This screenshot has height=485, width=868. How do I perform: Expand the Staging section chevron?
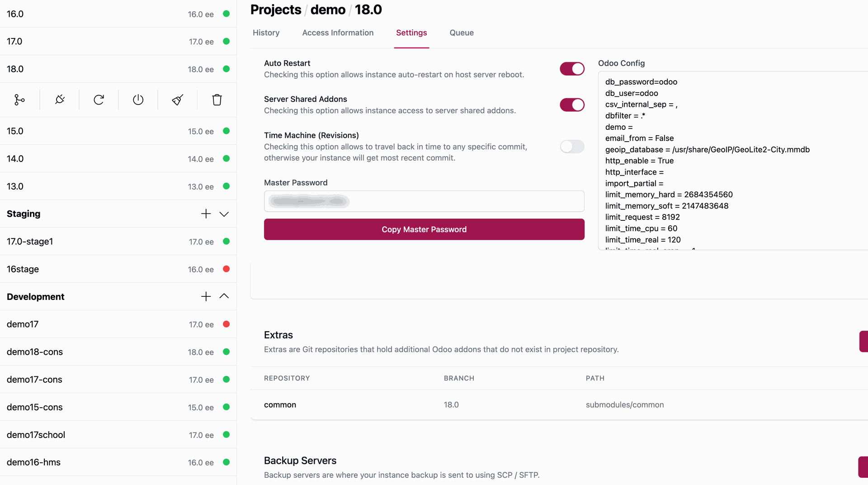click(224, 214)
